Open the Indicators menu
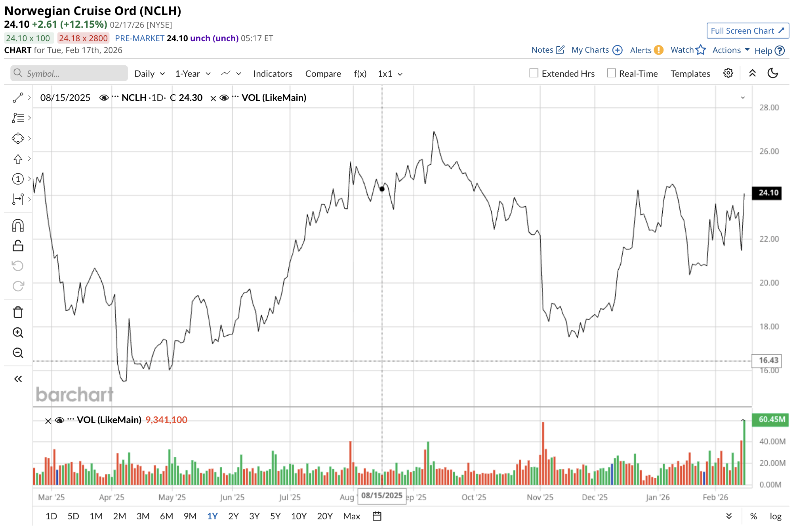The width and height of the screenshot is (797, 532). [x=273, y=74]
